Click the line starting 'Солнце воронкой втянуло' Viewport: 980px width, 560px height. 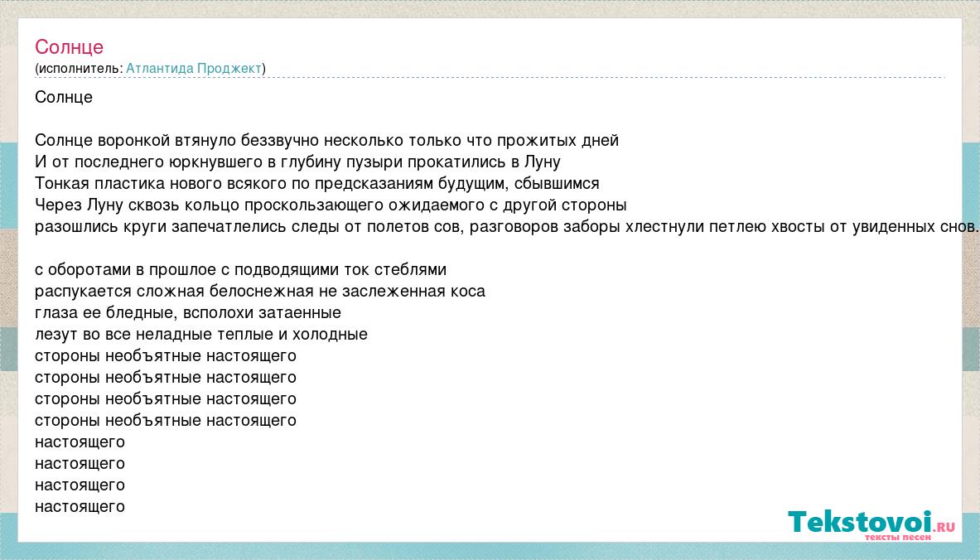click(327, 140)
